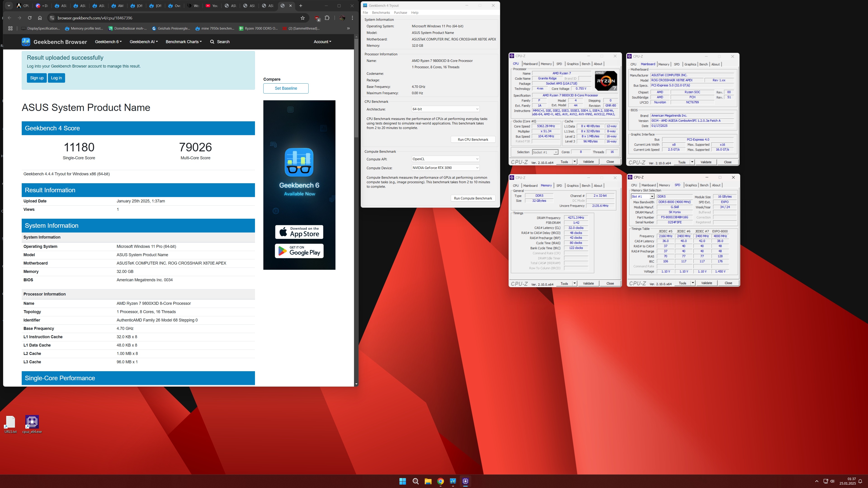868x488 pixels.
Task: Open the Tools dropdown arrow in the CPU-Z CPU window
Action: [x=575, y=162]
